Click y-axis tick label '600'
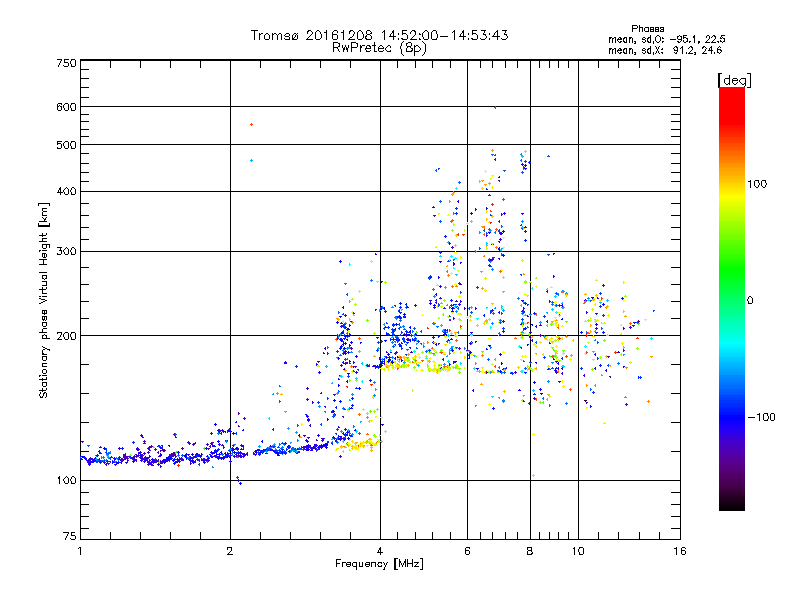Image resolution: width=800 pixels, height=600 pixels. [67, 107]
